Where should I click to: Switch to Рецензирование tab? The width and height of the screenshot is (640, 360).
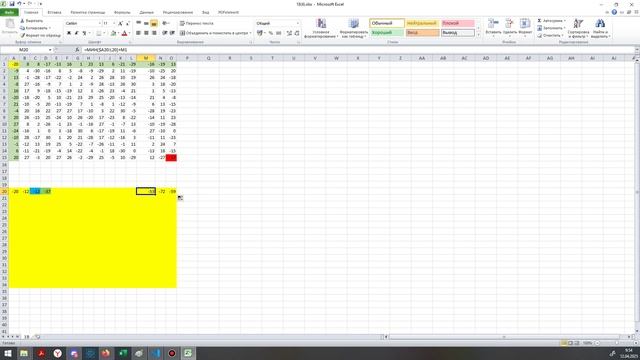pos(178,13)
